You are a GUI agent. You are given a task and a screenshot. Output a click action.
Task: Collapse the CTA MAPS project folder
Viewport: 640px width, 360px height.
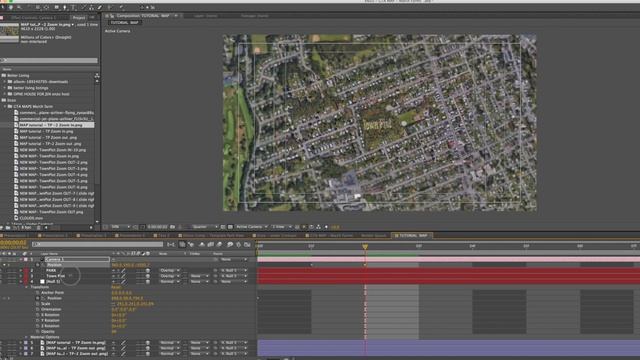(x=5, y=107)
